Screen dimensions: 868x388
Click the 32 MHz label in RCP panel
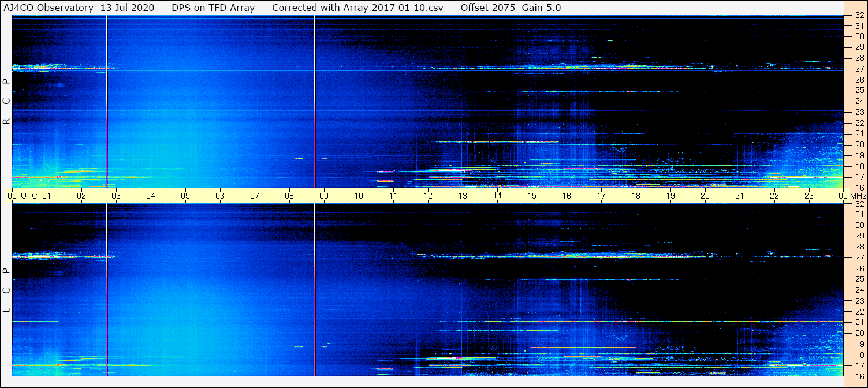[859, 16]
